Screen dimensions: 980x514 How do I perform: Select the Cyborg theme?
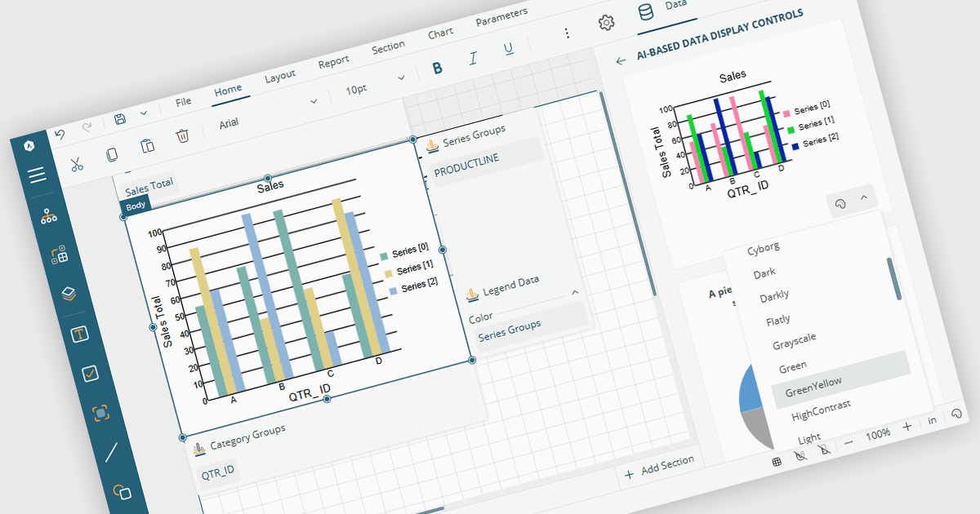coord(763,248)
